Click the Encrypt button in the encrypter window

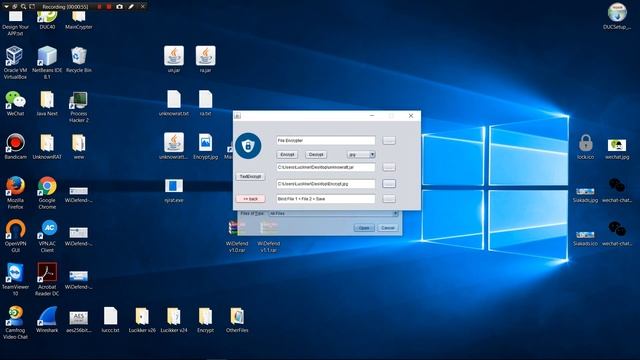[x=287, y=154]
